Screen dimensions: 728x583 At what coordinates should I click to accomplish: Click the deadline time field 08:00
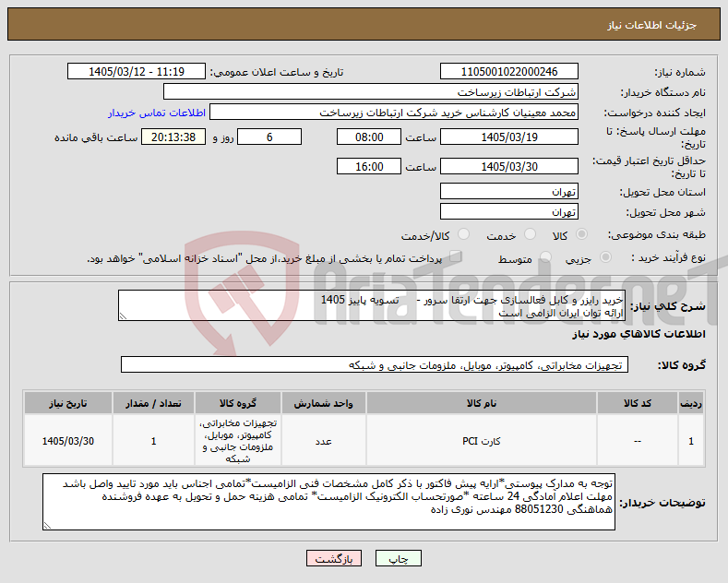tap(369, 137)
